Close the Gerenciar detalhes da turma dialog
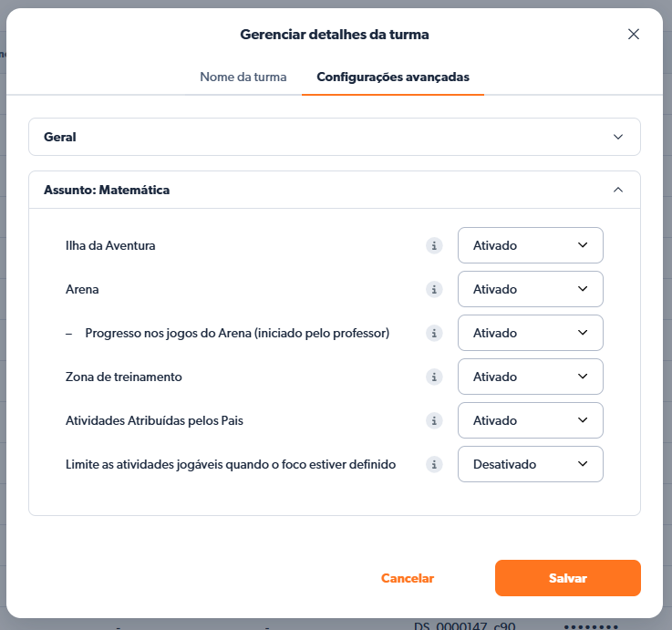 tap(634, 34)
